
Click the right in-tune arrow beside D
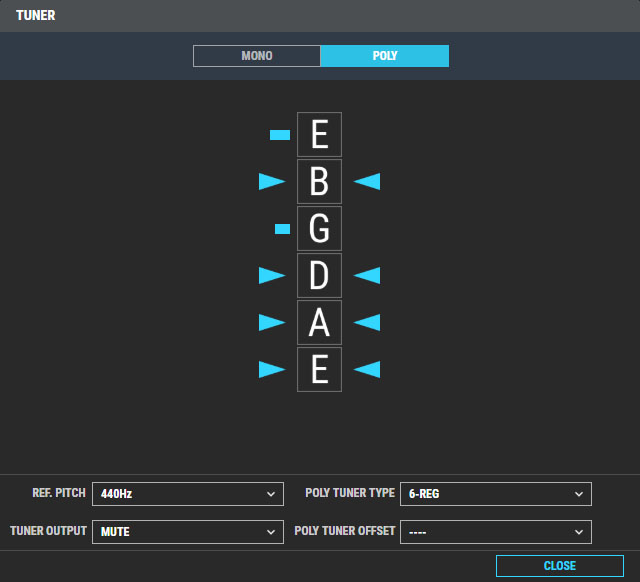(367, 275)
